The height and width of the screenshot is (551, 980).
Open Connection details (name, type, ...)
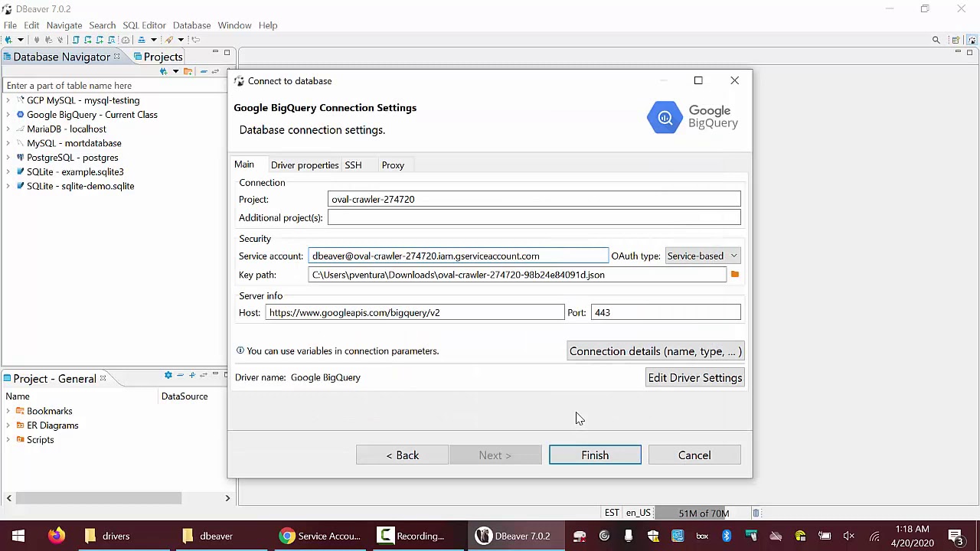pos(655,351)
